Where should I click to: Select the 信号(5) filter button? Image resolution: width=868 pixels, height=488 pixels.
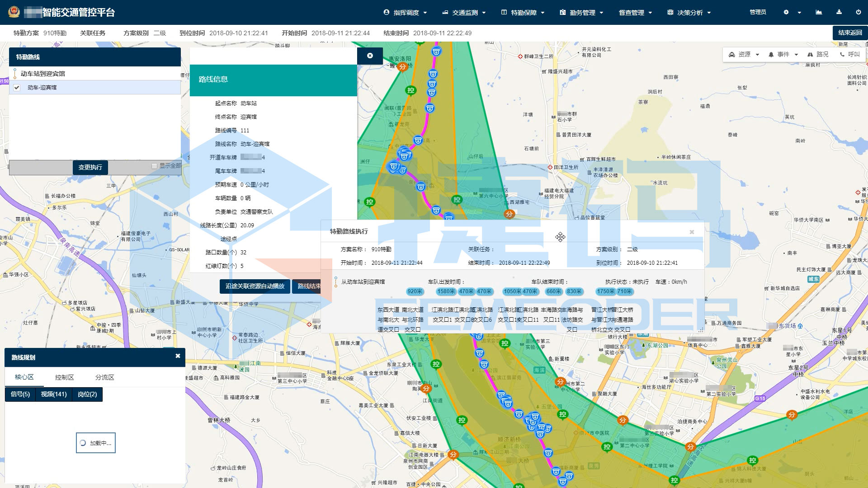(20, 394)
